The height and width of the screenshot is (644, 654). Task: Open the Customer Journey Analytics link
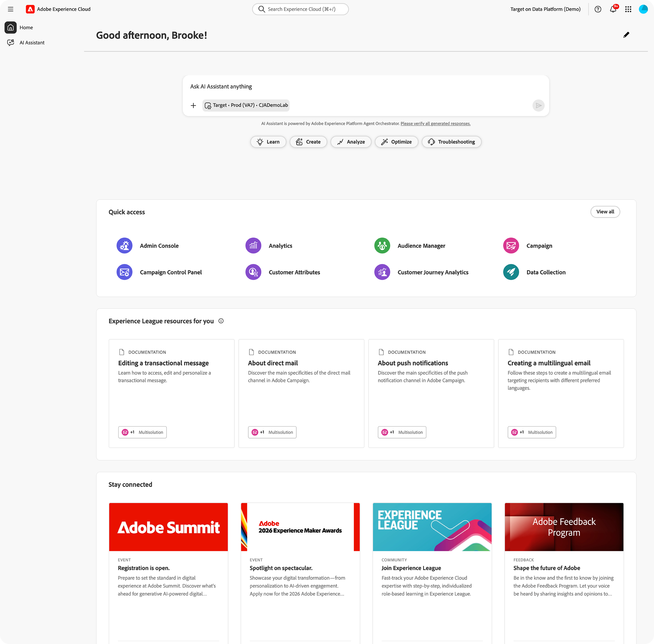tap(433, 272)
